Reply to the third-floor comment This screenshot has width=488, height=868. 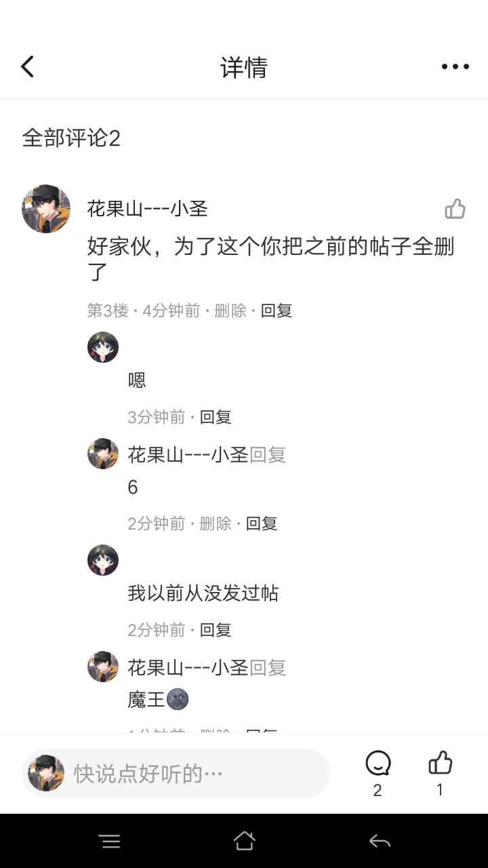(277, 311)
